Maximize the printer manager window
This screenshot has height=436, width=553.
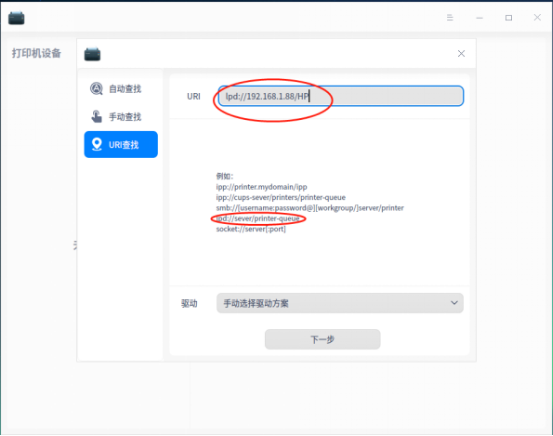pyautogui.click(x=509, y=18)
